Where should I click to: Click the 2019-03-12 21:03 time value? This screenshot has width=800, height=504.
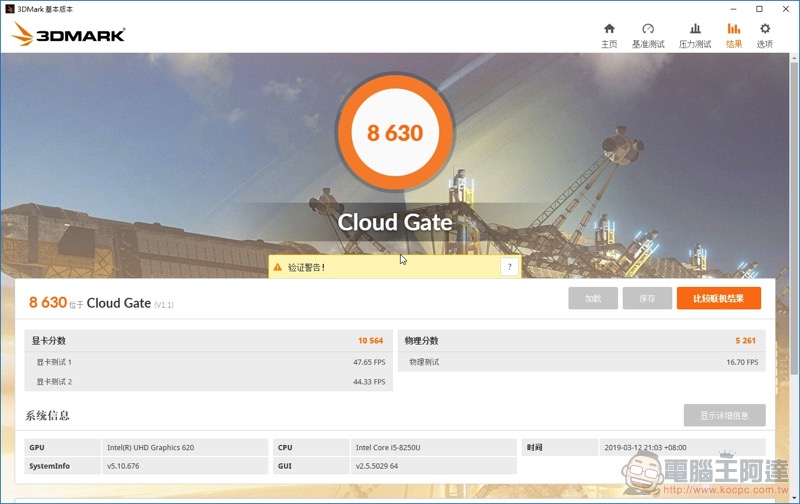coord(645,447)
